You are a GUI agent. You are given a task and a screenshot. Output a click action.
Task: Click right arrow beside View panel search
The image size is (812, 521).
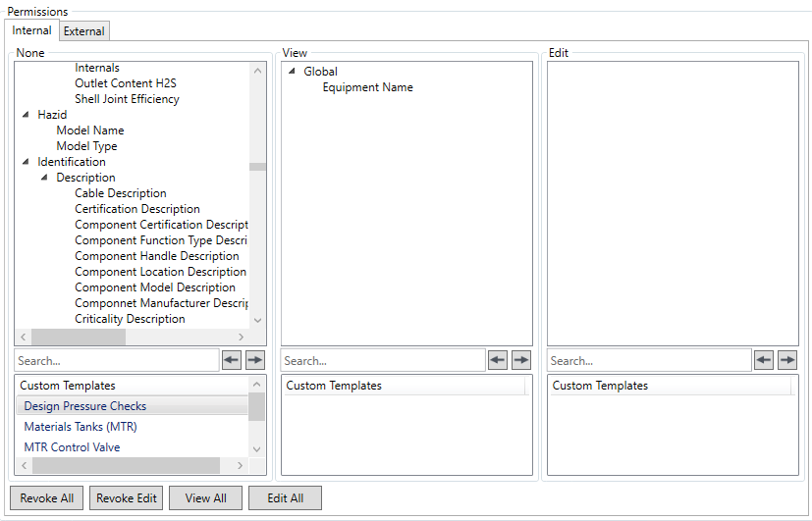tap(521, 360)
